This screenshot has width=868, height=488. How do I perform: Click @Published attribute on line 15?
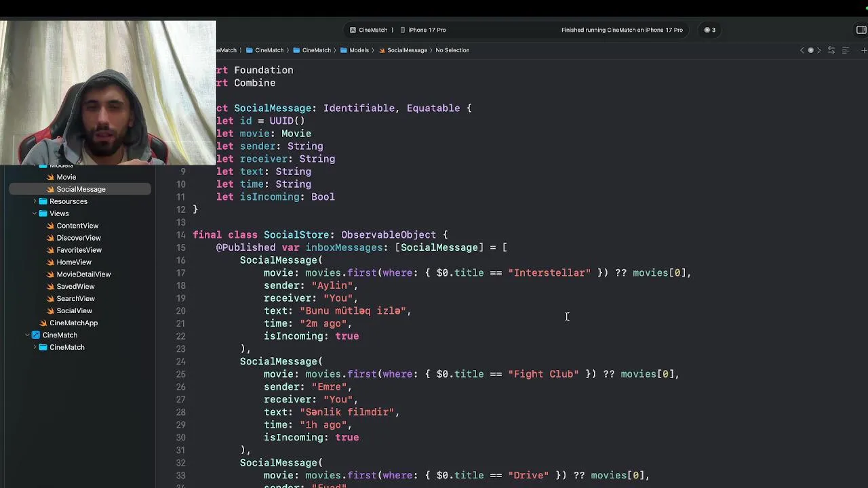tap(245, 247)
